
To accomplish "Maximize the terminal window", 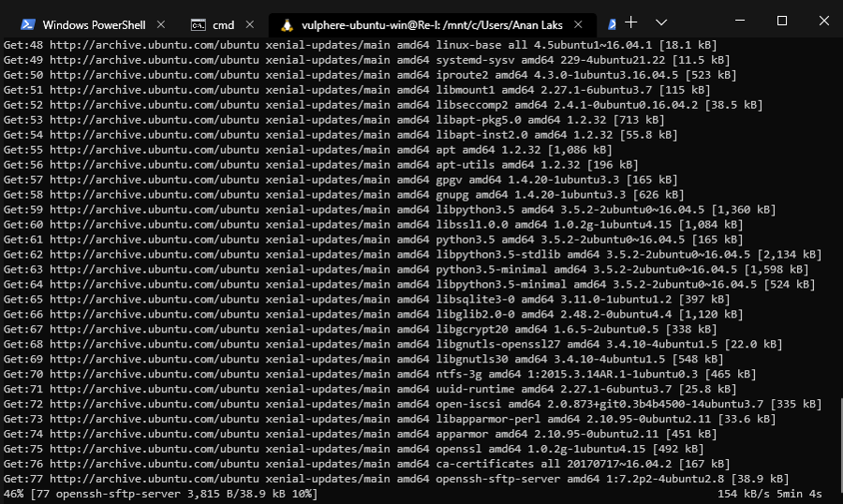I will point(782,21).
